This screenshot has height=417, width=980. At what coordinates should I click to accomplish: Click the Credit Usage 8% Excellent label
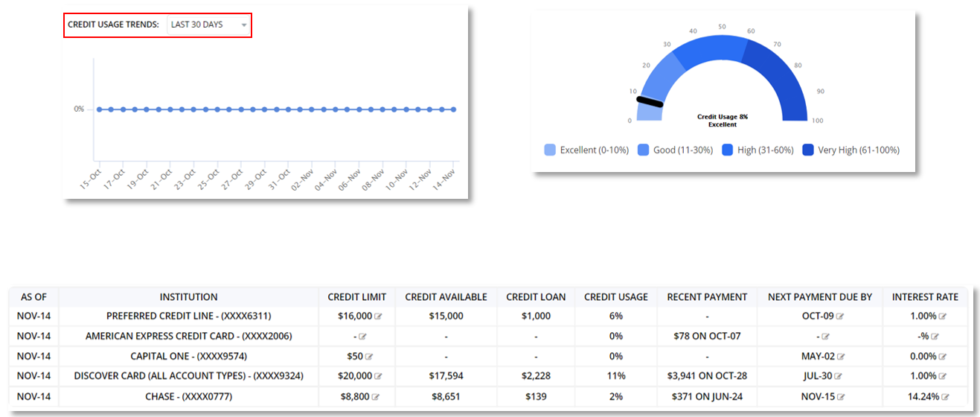click(722, 121)
